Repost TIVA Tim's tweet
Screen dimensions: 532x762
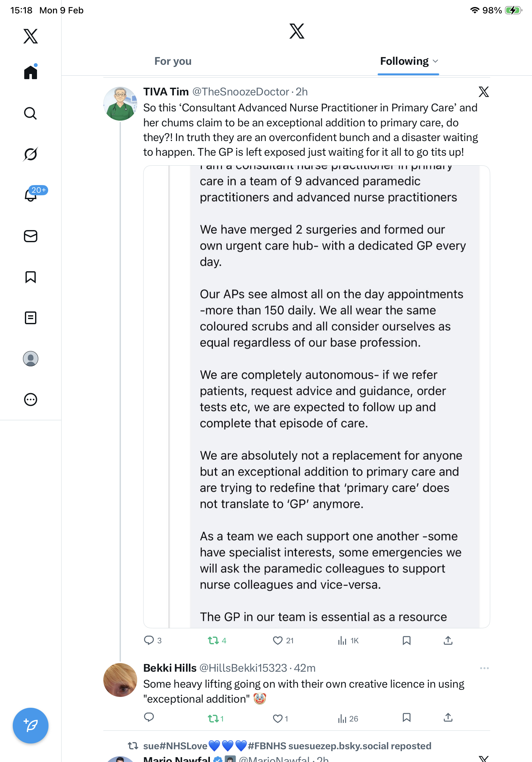213,640
